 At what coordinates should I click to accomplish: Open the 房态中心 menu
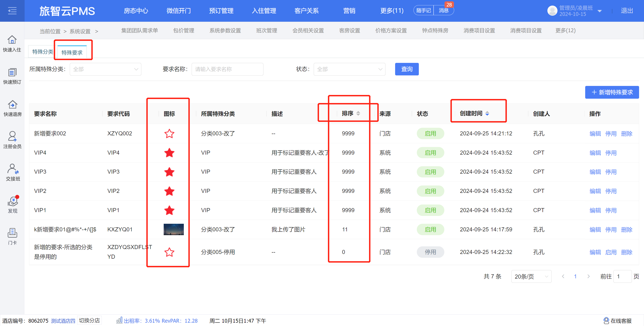point(136,11)
